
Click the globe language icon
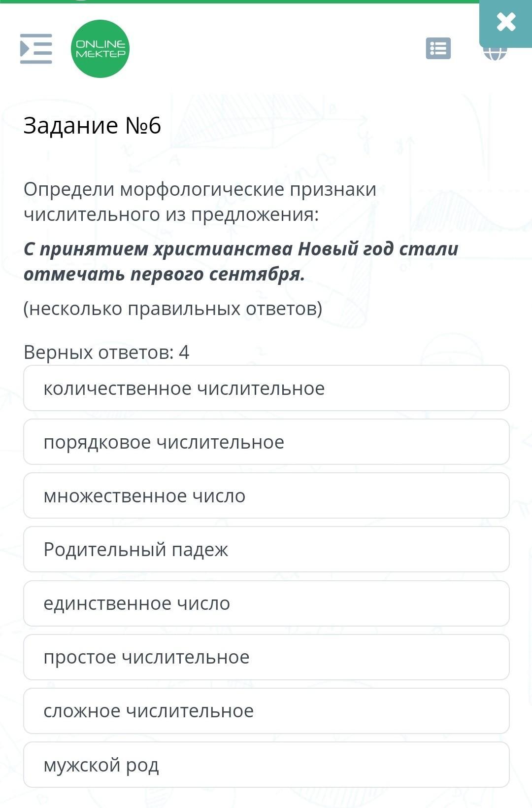click(x=495, y=54)
